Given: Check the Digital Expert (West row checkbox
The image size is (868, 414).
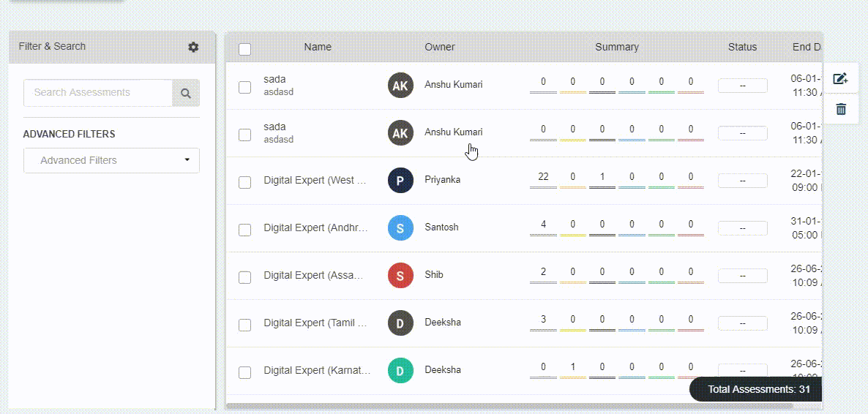Looking at the screenshot, I should (x=244, y=182).
